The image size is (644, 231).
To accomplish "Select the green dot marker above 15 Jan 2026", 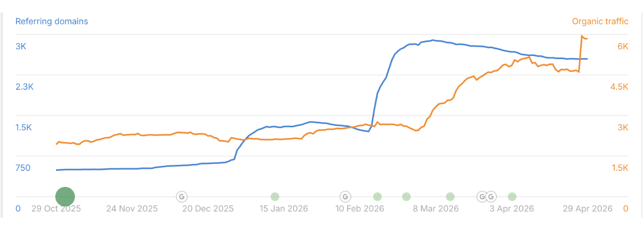I will click(275, 196).
